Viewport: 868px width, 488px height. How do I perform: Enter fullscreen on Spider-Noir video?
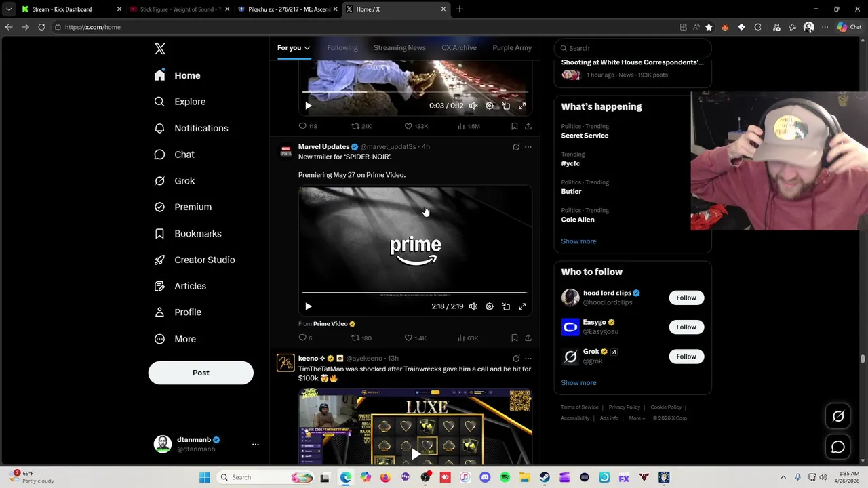point(522,306)
